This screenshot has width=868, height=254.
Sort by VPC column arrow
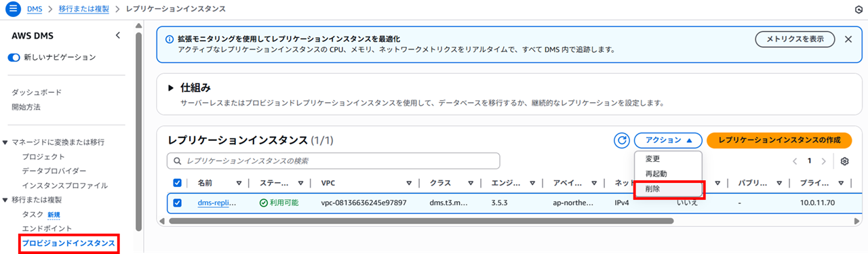click(x=409, y=183)
